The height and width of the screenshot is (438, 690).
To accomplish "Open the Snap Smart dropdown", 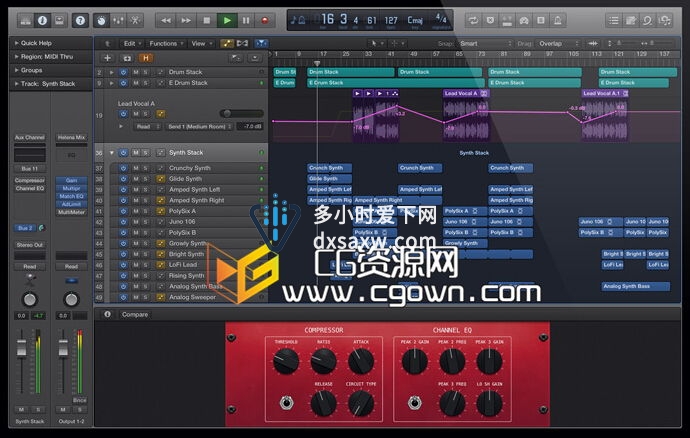I will 485,43.
